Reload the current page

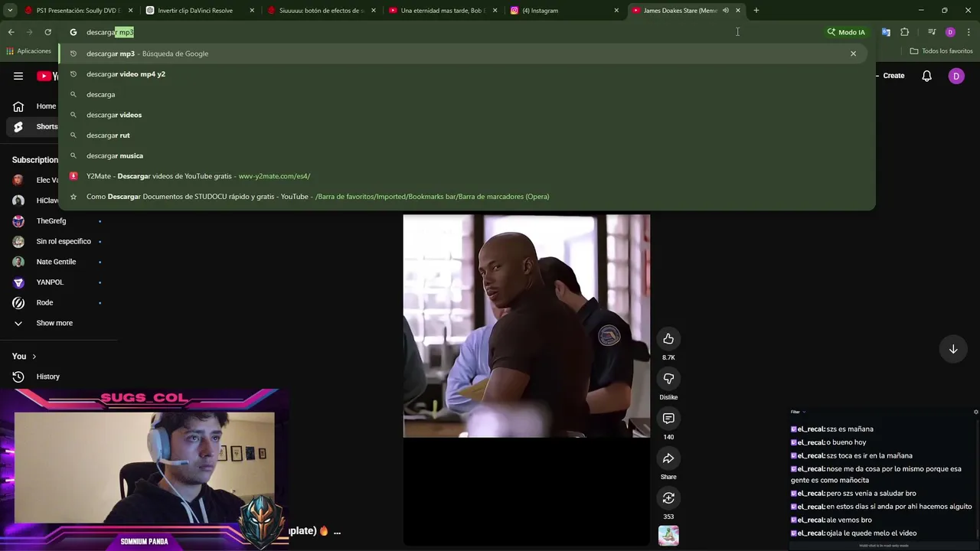pos(47,32)
